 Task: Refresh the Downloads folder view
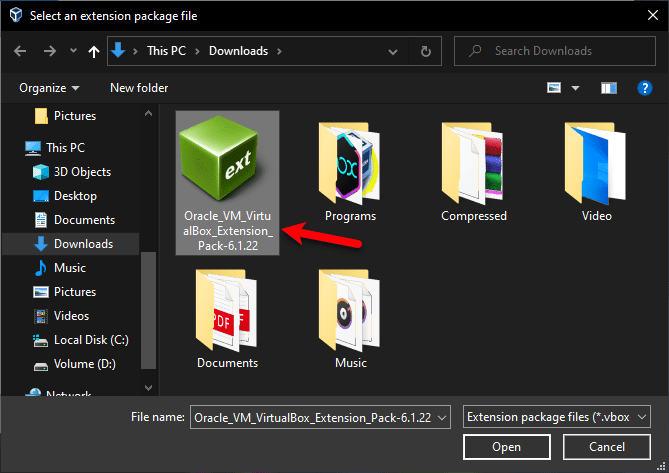(425, 52)
